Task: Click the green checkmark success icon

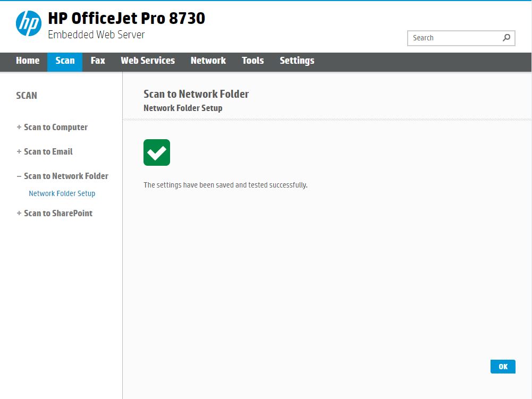Action: pyautogui.click(x=157, y=152)
